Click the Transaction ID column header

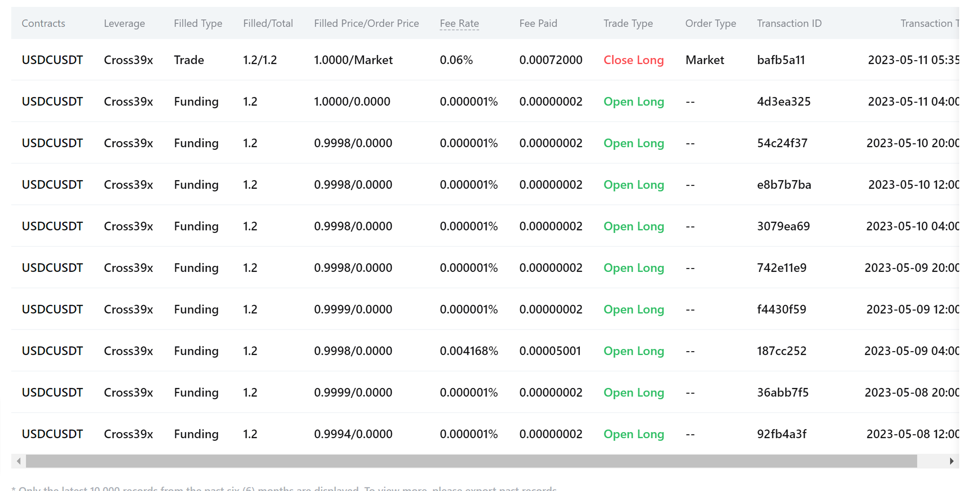pos(789,23)
